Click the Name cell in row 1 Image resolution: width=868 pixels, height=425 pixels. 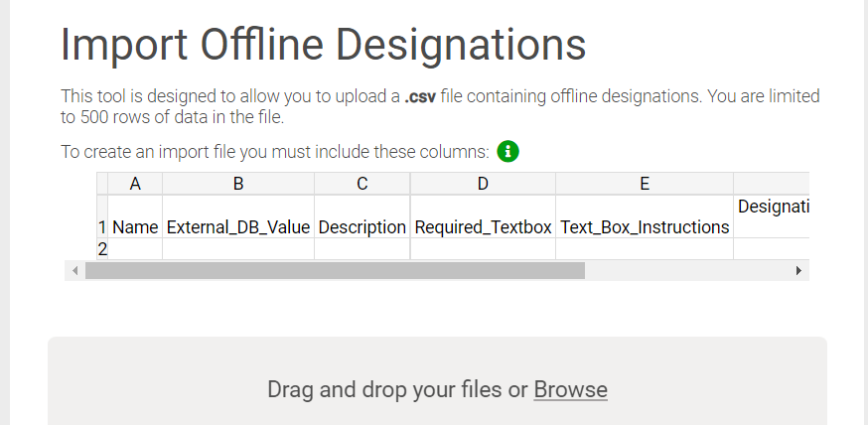135,226
